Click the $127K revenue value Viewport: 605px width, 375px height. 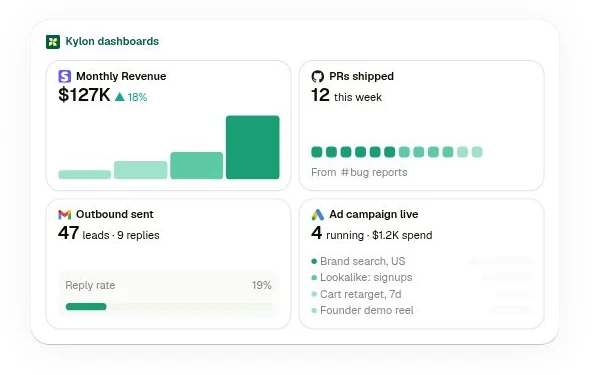pos(84,95)
